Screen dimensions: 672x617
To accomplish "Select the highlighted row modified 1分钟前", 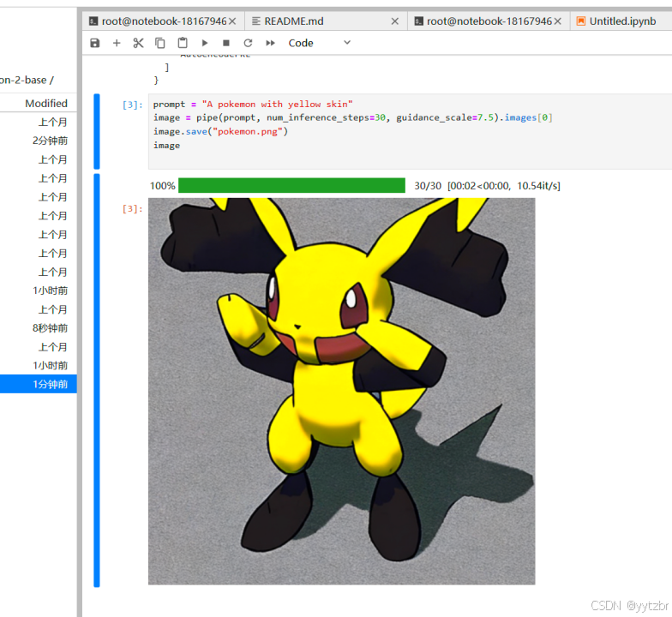I will [x=38, y=384].
